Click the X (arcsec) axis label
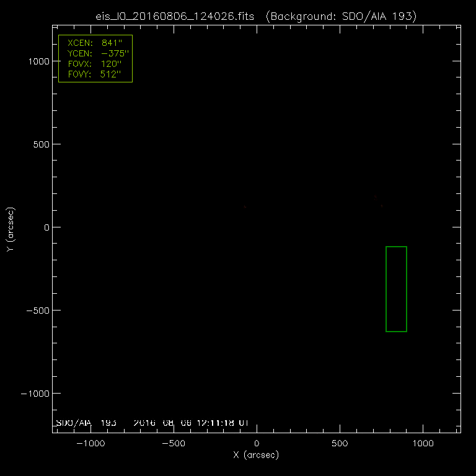Viewport: 476px width, 476px height. (x=256, y=455)
